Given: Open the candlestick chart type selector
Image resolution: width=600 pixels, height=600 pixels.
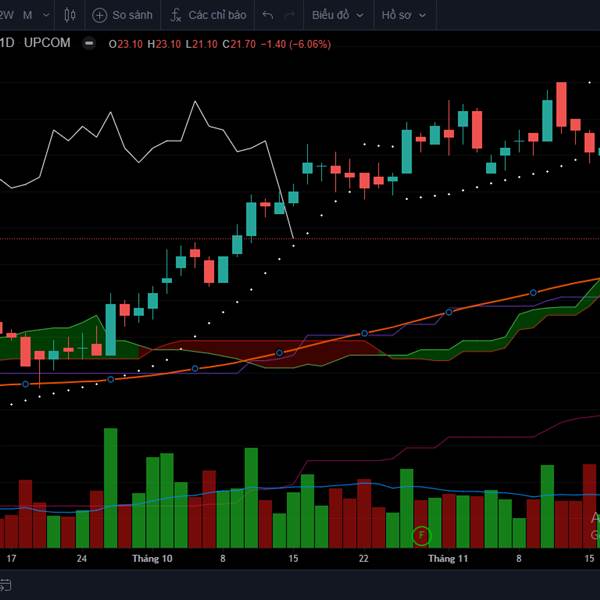Looking at the screenshot, I should coord(70,15).
